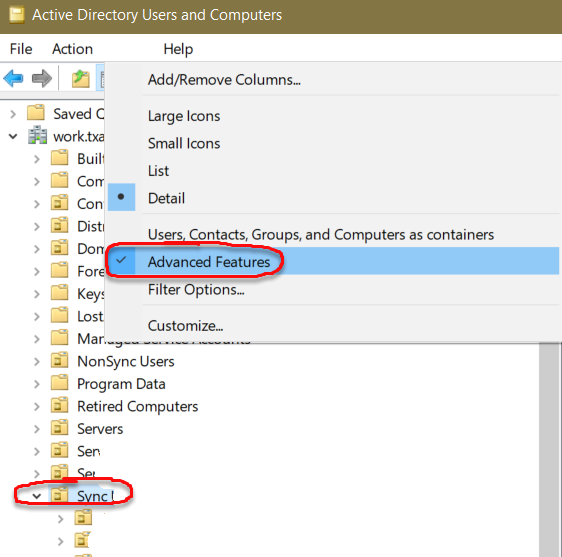Select the Servers OU icon
Viewport: 562px width, 557px height.
59,428
